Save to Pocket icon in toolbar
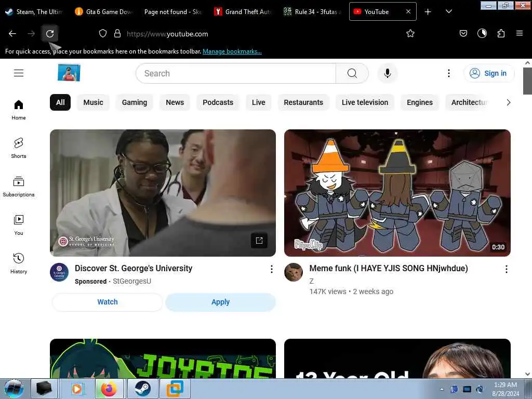532x399 pixels. [463, 34]
